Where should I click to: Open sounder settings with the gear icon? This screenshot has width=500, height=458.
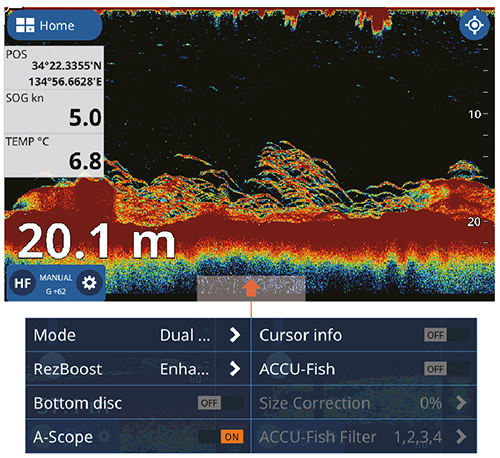[89, 283]
